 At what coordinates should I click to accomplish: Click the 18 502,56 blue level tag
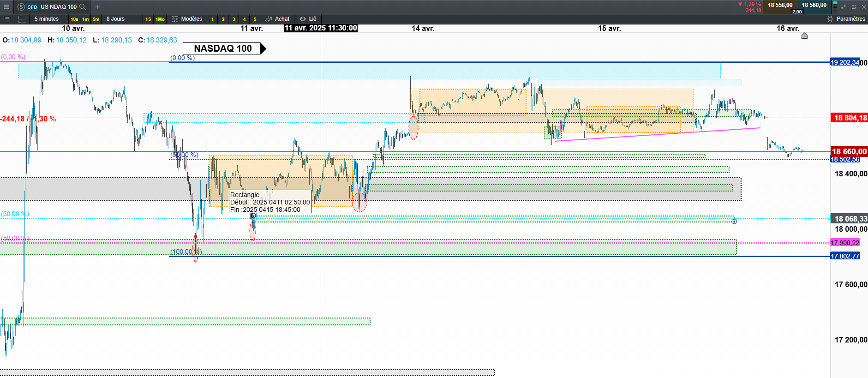pos(845,160)
